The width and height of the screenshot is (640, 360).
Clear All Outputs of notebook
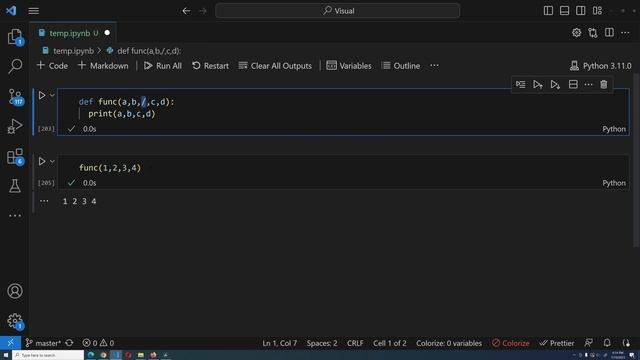click(276, 66)
